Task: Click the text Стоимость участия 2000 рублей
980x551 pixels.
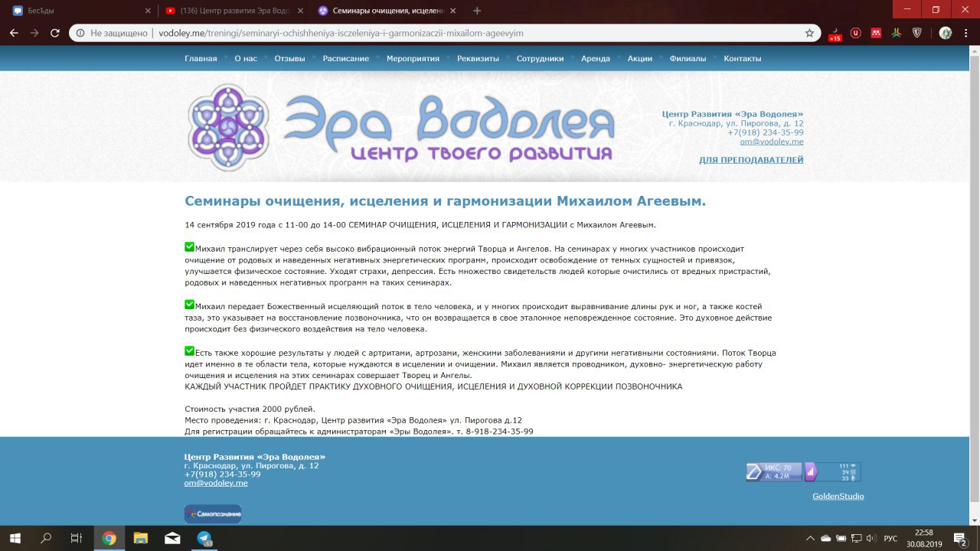Action: (x=250, y=409)
